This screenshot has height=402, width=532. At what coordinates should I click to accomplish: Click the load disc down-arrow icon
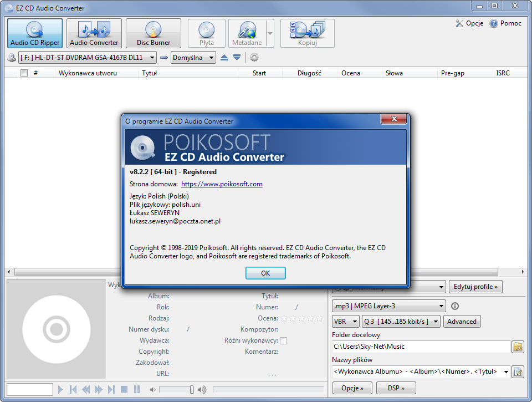237,57
